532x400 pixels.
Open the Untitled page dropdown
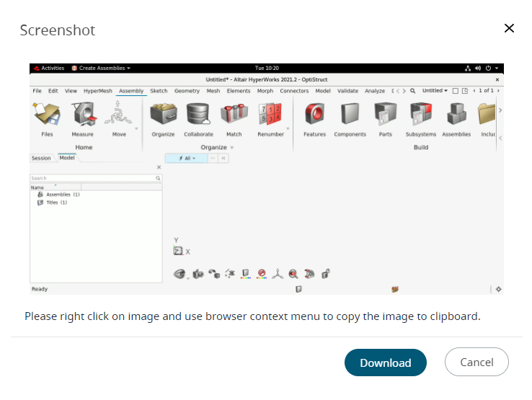pos(435,91)
